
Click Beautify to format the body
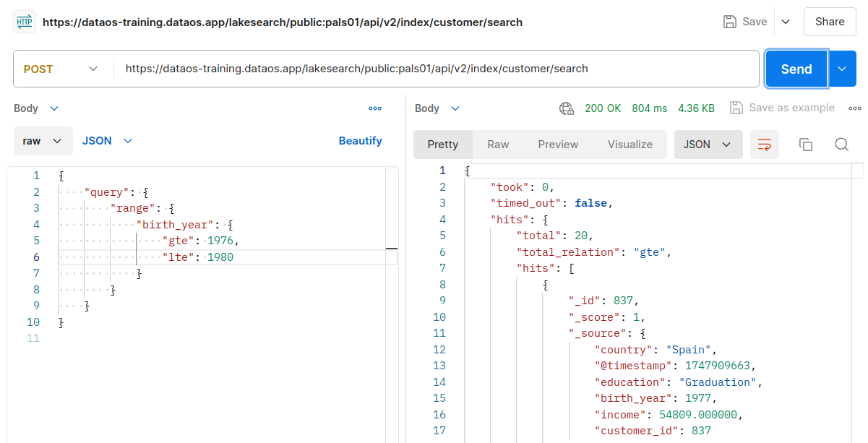pos(360,141)
